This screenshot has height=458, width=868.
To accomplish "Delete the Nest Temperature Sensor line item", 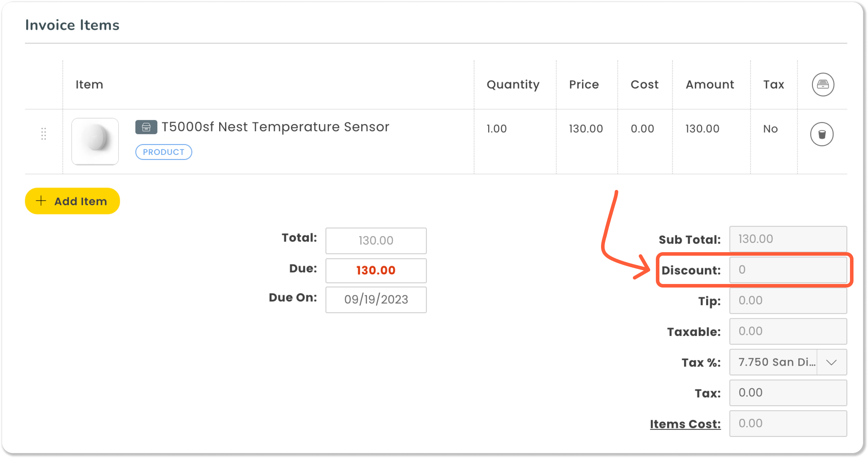I will tap(821, 134).
